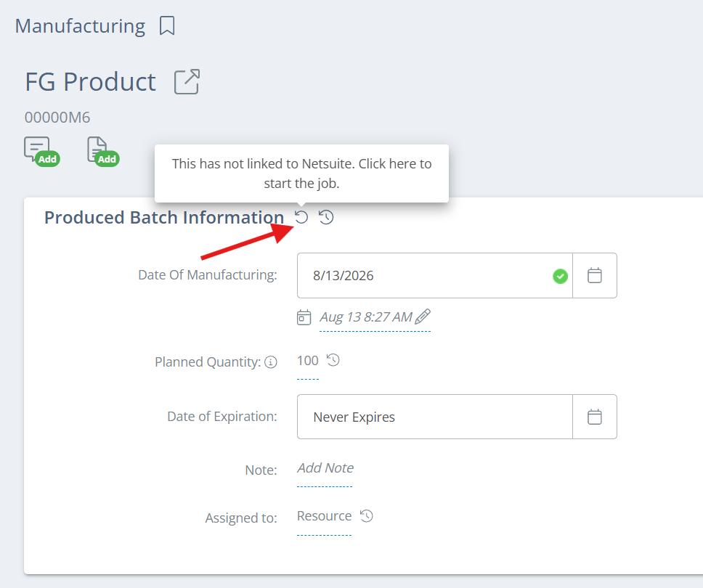Click Never Expires expiration field
The image size is (703, 588).
434,417
